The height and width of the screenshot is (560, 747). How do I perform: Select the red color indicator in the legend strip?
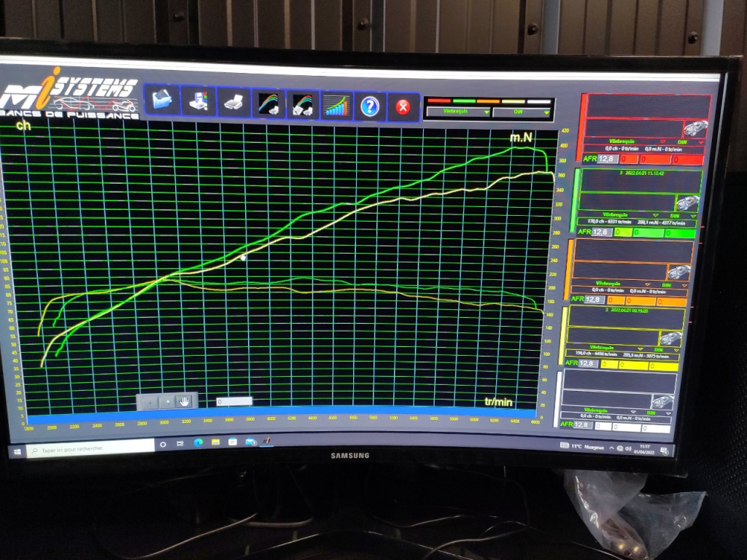point(438,101)
